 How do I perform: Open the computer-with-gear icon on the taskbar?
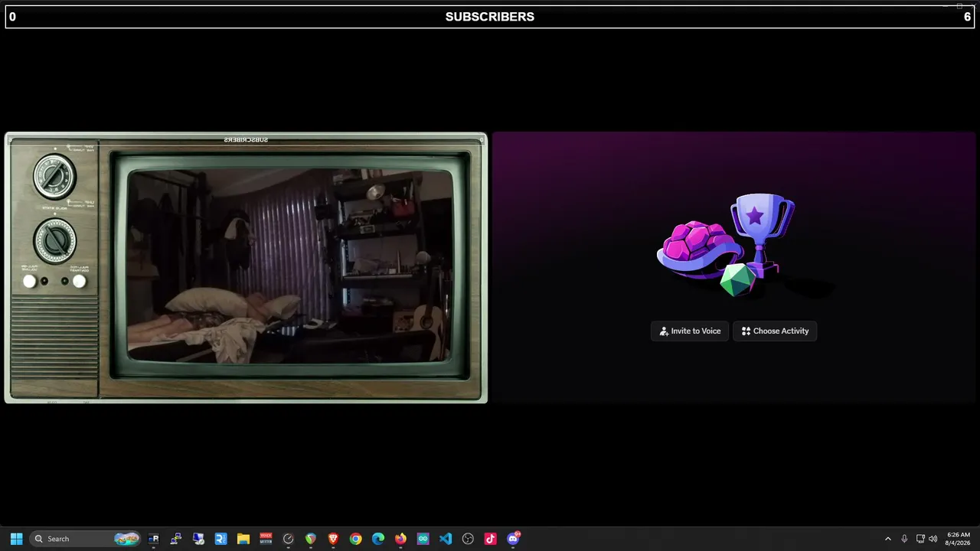click(x=198, y=539)
